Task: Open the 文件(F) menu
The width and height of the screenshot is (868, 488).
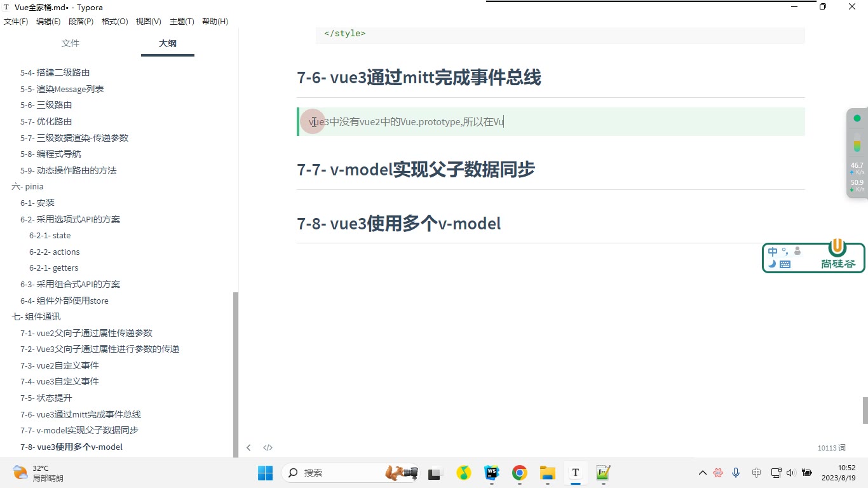Action: coord(16,22)
